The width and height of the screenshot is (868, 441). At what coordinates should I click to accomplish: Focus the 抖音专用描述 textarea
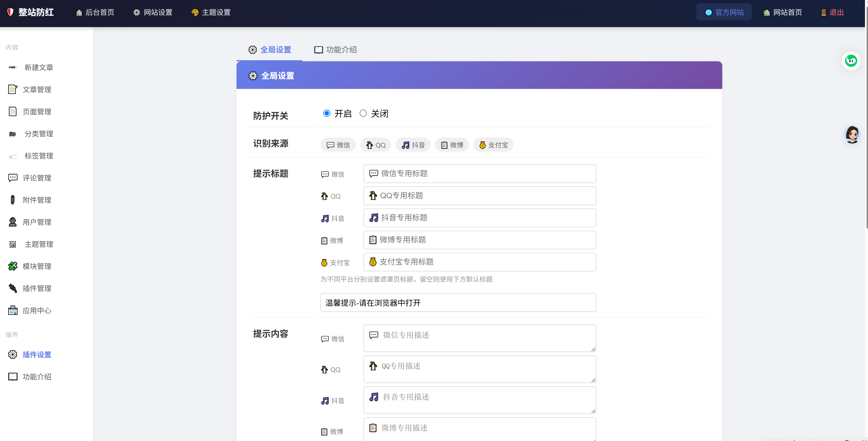click(x=480, y=400)
